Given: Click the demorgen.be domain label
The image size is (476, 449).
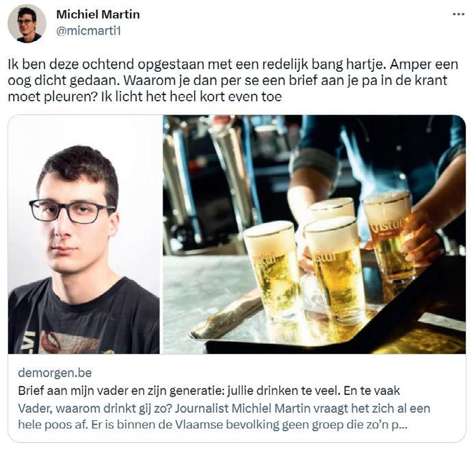Looking at the screenshot, I should point(55,372).
